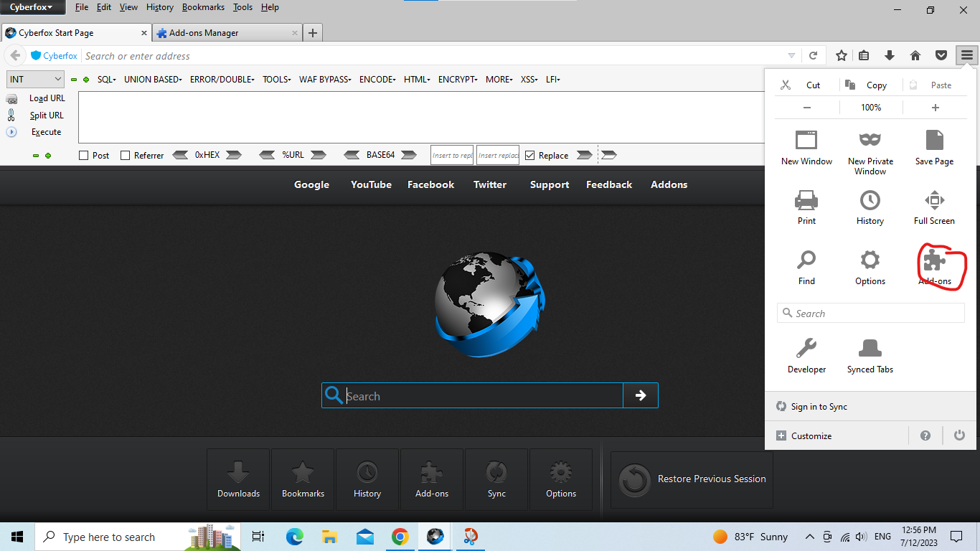Reload the current page

point(813,55)
